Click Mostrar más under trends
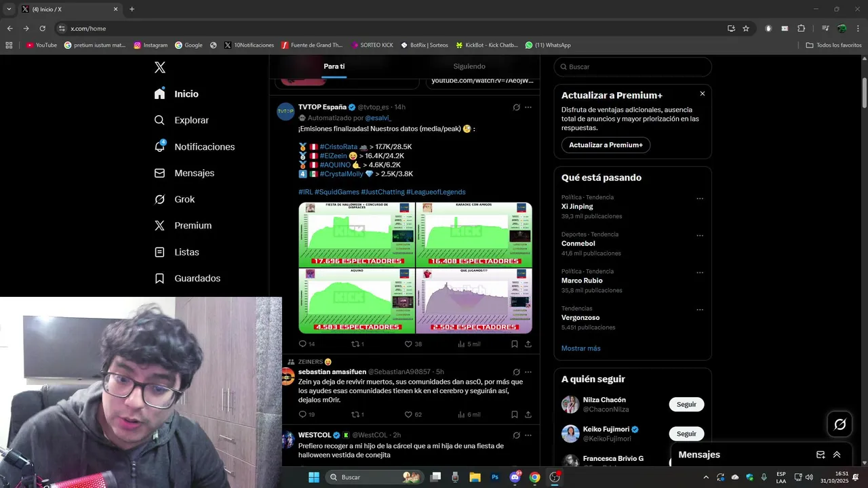 [x=581, y=348]
